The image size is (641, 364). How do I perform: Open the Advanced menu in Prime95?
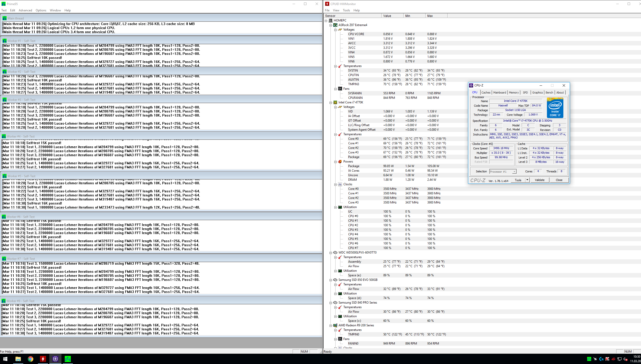pyautogui.click(x=25, y=10)
